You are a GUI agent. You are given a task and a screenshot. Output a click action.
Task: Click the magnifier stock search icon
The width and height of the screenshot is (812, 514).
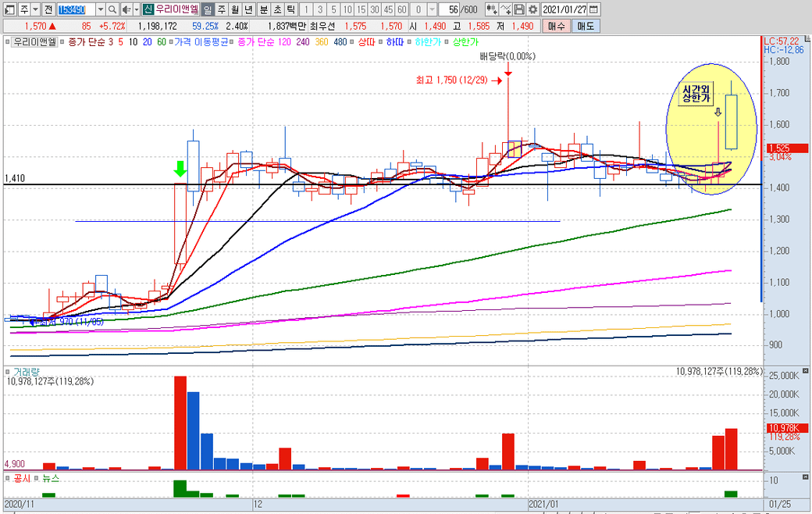click(x=112, y=9)
